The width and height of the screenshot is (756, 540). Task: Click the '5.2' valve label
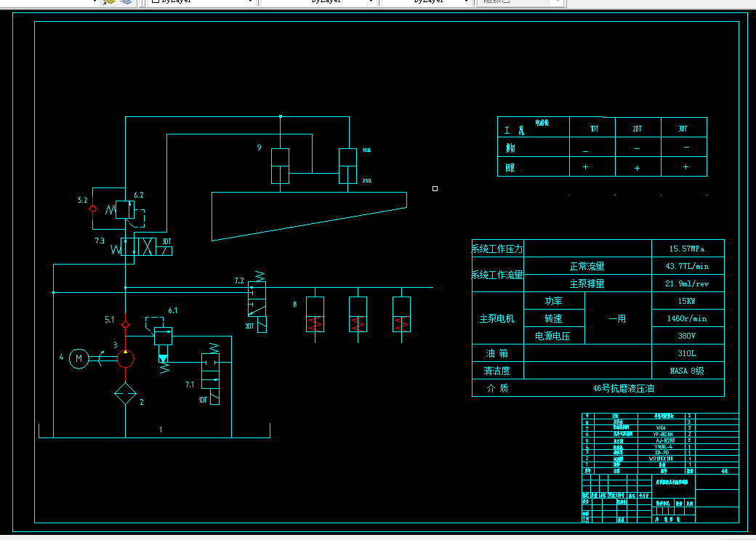click(82, 200)
